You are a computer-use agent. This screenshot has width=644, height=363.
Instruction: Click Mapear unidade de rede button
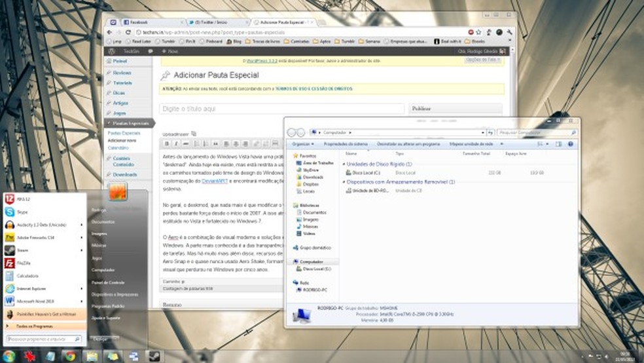[471, 144]
